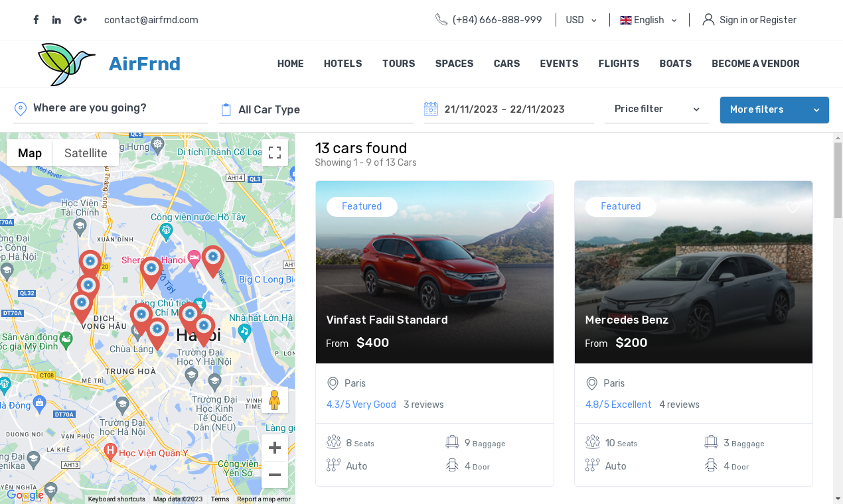
Task: Click the phone icon in the top bar
Action: (x=441, y=20)
